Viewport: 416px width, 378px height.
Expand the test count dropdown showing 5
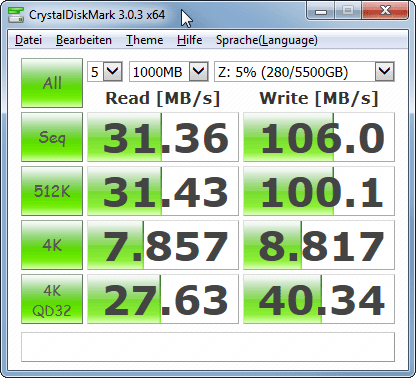coord(112,71)
